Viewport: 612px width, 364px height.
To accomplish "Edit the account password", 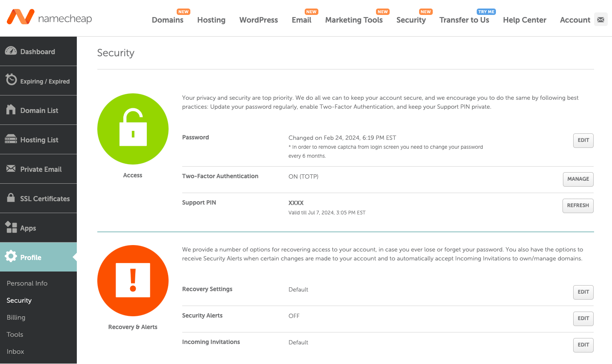I will pos(583,140).
